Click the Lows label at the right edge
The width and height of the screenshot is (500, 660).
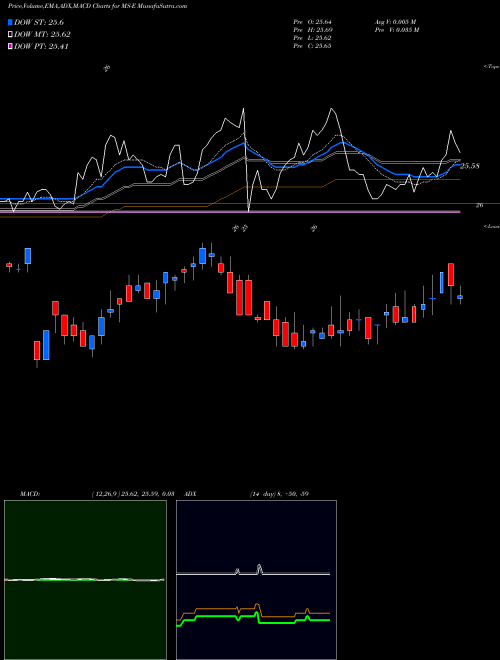(x=491, y=226)
